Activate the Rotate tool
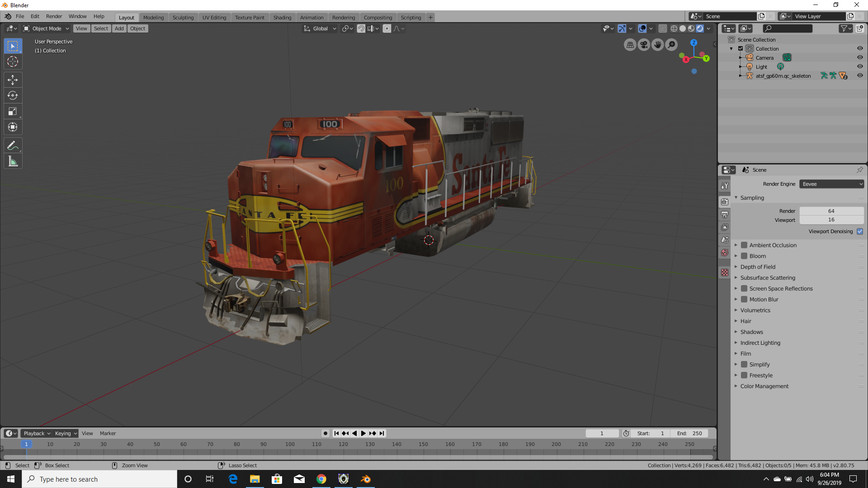868x488 pixels. pos(13,95)
